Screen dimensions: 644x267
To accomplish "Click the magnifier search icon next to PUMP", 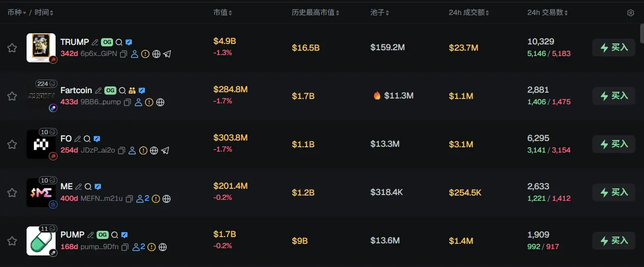I will coord(114,235).
